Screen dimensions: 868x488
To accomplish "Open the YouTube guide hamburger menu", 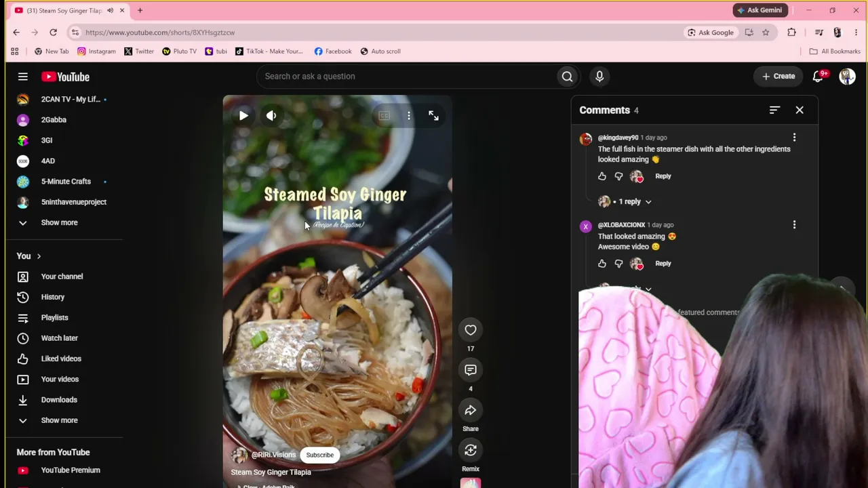I will pyautogui.click(x=22, y=77).
